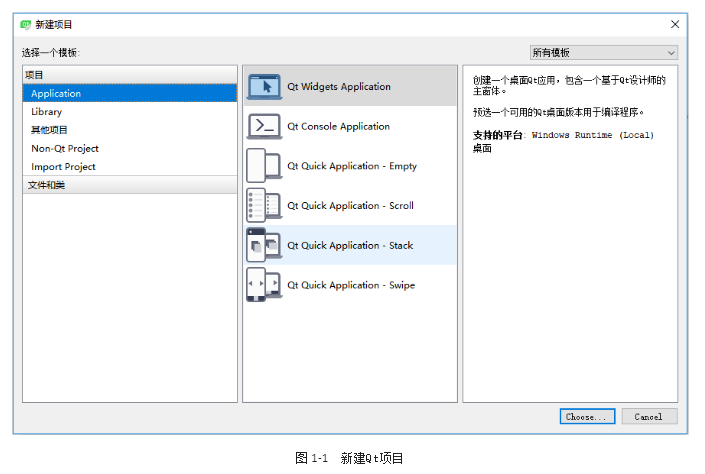This screenshot has height=474, width=705.
Task: Select Library project category
Action: click(x=130, y=112)
